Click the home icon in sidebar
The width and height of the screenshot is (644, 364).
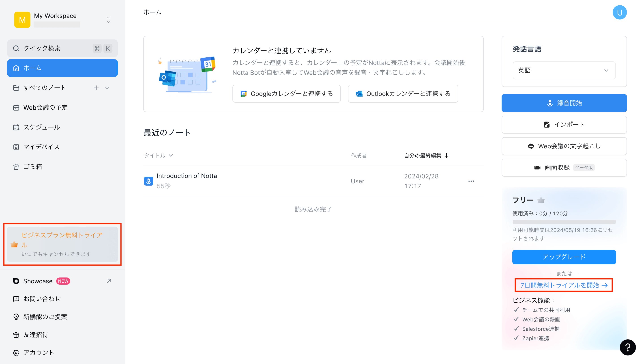pyautogui.click(x=16, y=68)
